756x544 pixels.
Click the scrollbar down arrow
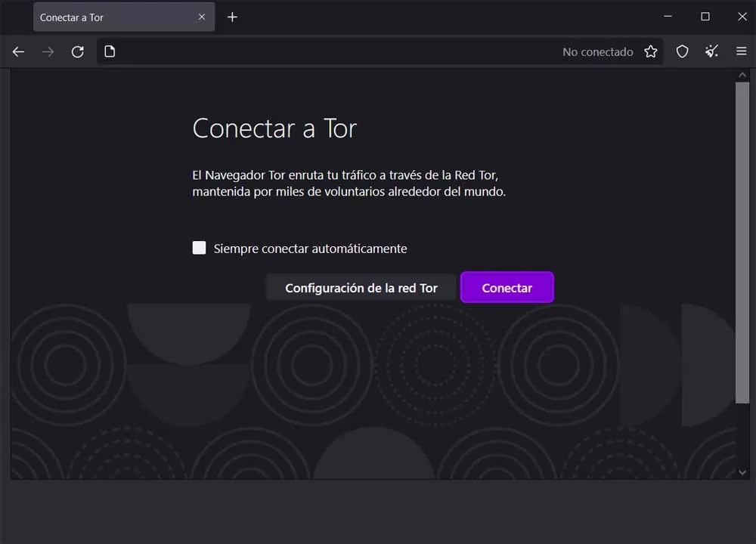point(742,473)
